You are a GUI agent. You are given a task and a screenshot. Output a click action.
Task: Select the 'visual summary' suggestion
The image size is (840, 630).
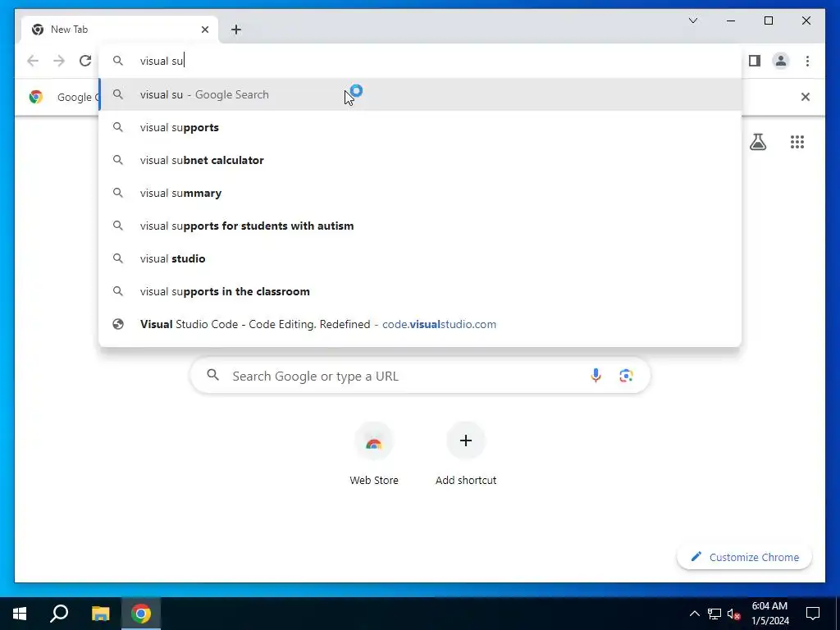(x=420, y=193)
